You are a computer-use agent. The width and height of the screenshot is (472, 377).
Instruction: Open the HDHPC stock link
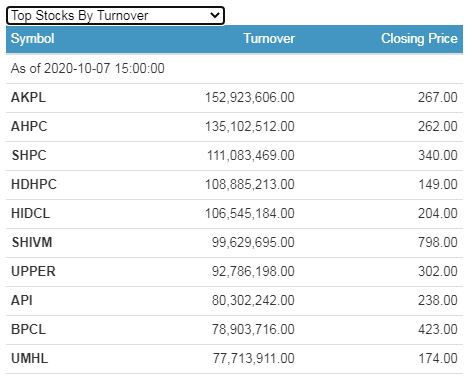tap(34, 185)
